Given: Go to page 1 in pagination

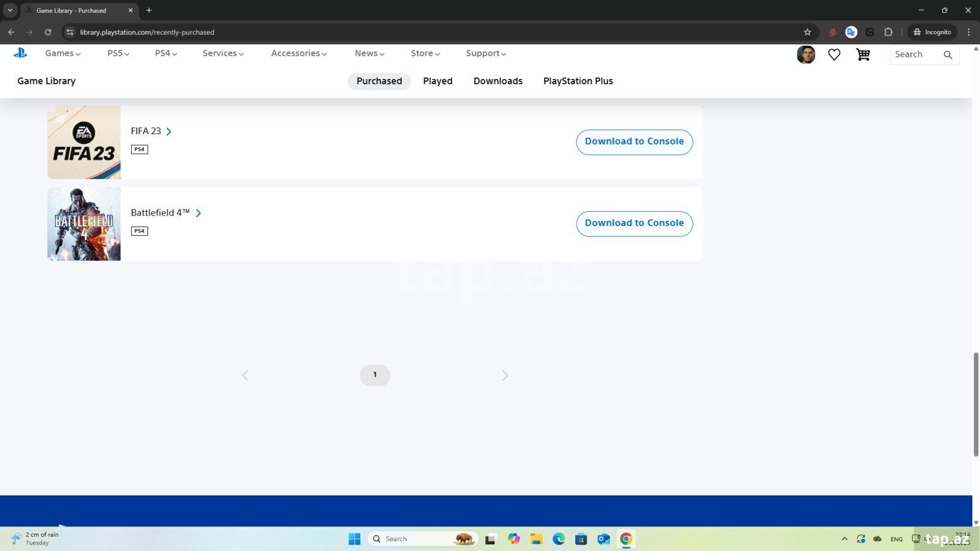Looking at the screenshot, I should pos(375,375).
